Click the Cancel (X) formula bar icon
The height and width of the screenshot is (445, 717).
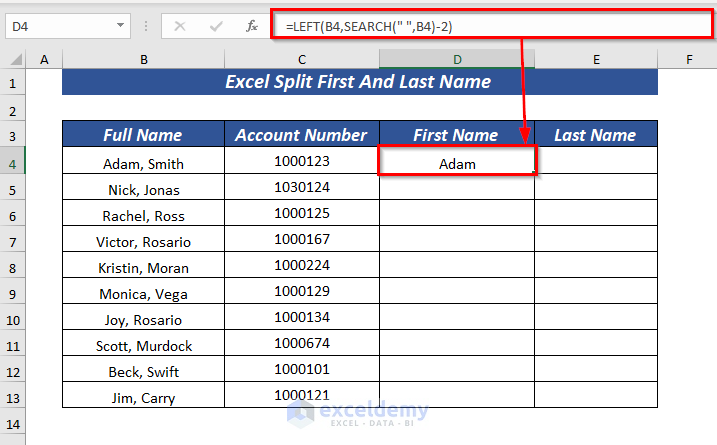(180, 26)
